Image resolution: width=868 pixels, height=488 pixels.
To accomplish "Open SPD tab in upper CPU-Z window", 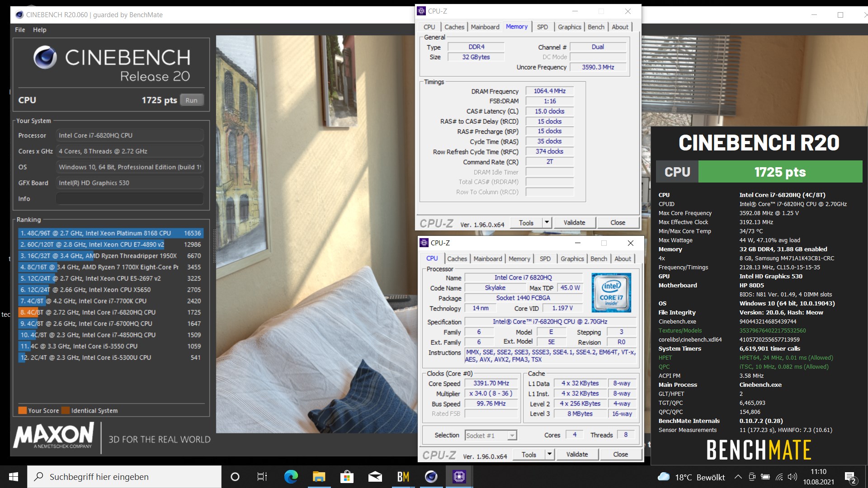I will [542, 27].
